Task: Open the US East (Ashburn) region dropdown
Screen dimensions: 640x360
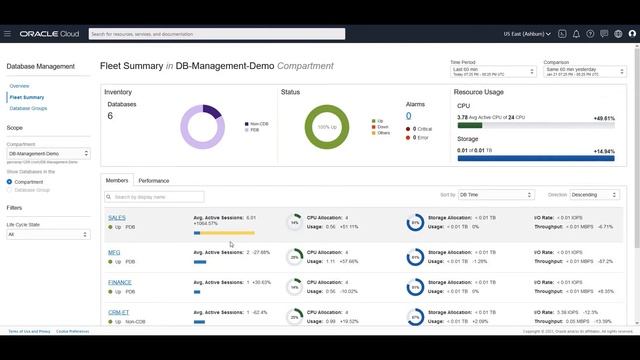Action: (x=527, y=34)
